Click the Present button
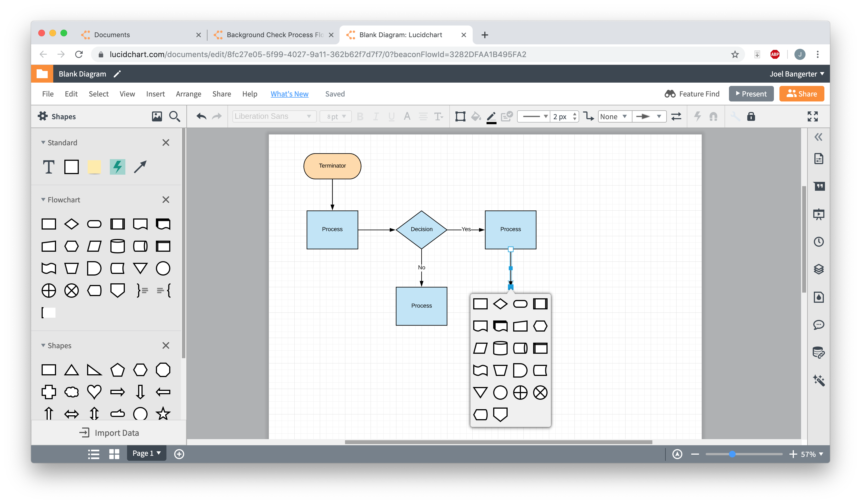861x504 pixels. click(750, 94)
